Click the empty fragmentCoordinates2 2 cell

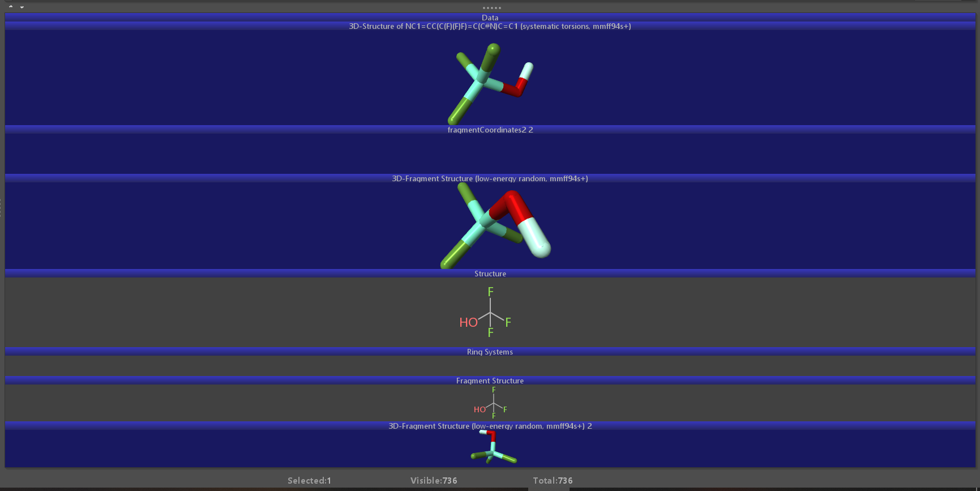(x=490, y=153)
